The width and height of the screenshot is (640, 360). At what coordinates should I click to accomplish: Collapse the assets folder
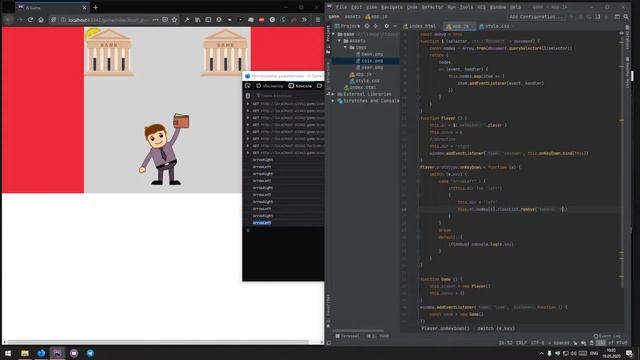pos(340,41)
